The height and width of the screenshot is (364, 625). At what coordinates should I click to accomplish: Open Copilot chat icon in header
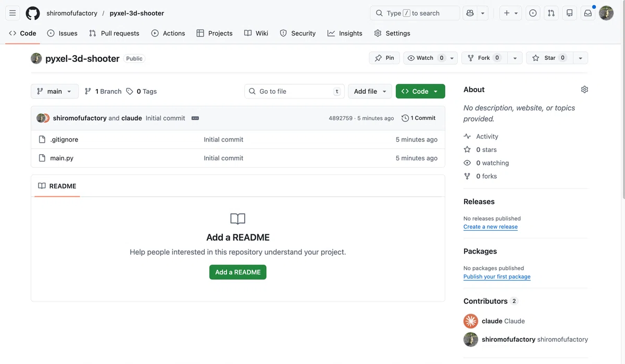coord(470,13)
